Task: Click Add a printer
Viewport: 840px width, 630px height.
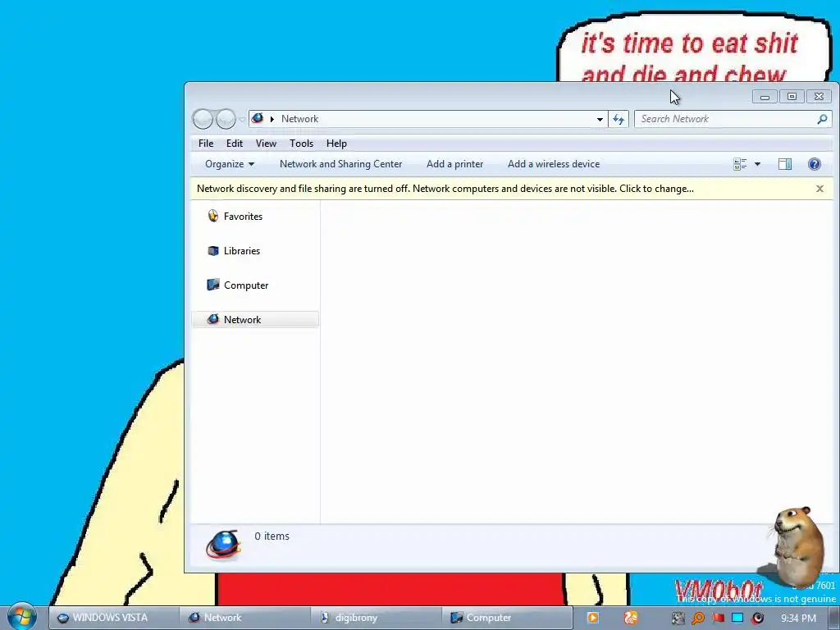Action: tap(454, 164)
